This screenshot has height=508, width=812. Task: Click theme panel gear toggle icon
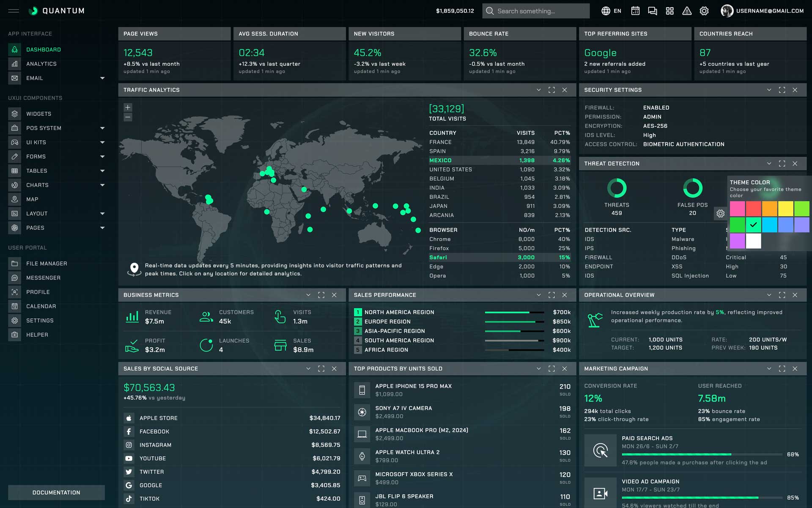click(721, 213)
